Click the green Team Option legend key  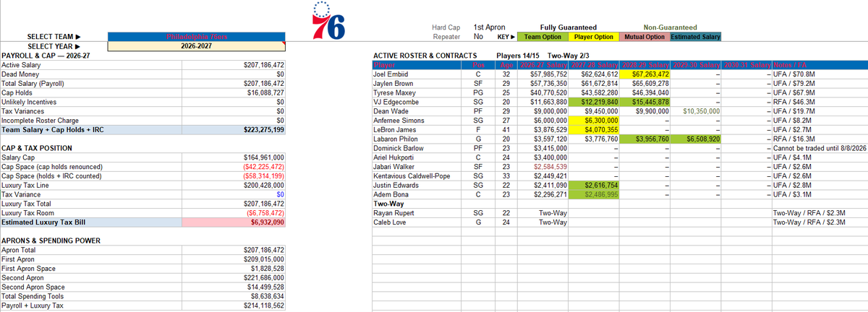(x=543, y=37)
